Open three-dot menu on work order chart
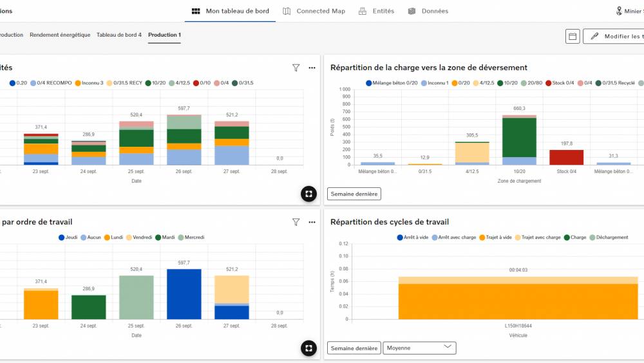This screenshot has width=644, height=363. click(x=312, y=222)
